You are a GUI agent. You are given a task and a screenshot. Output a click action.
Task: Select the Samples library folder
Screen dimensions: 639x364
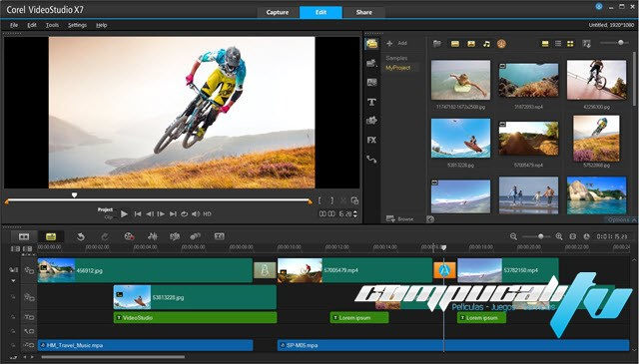(396, 58)
